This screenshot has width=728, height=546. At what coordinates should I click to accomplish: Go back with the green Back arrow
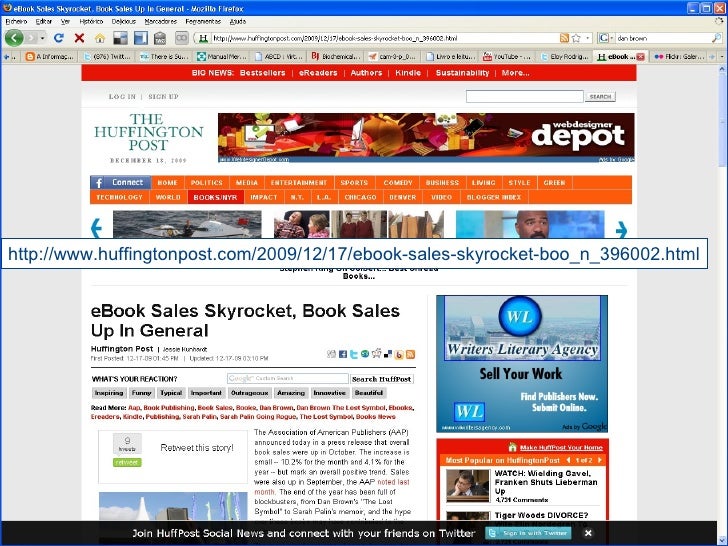pos(14,38)
